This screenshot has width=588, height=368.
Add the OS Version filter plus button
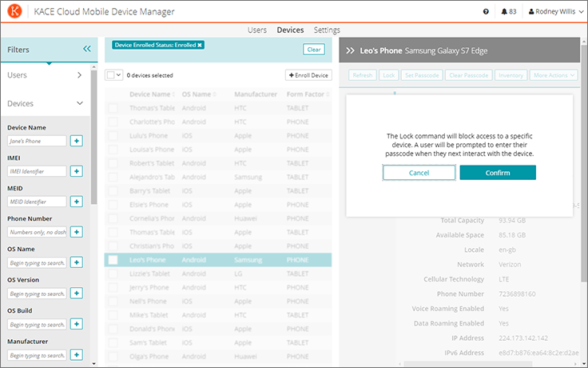point(77,294)
